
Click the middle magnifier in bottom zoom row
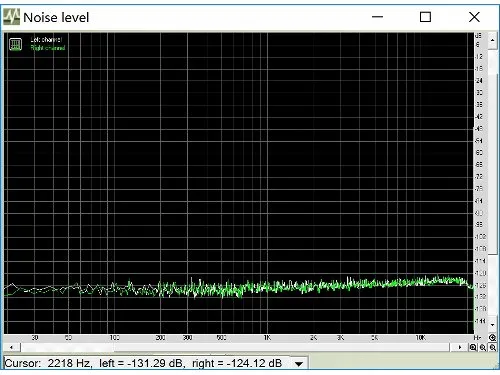[483, 348]
